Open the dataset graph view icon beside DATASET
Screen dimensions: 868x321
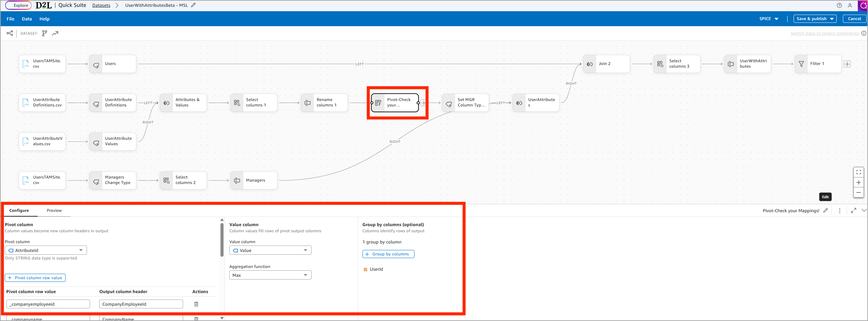point(45,33)
